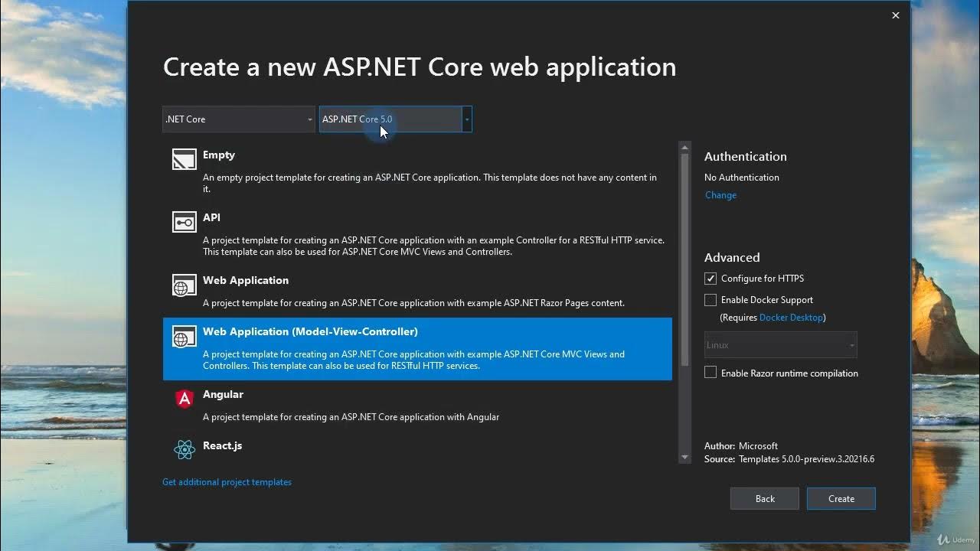Open the .NET Core framework dropdown
Screen dimensions: 980x551
click(239, 119)
